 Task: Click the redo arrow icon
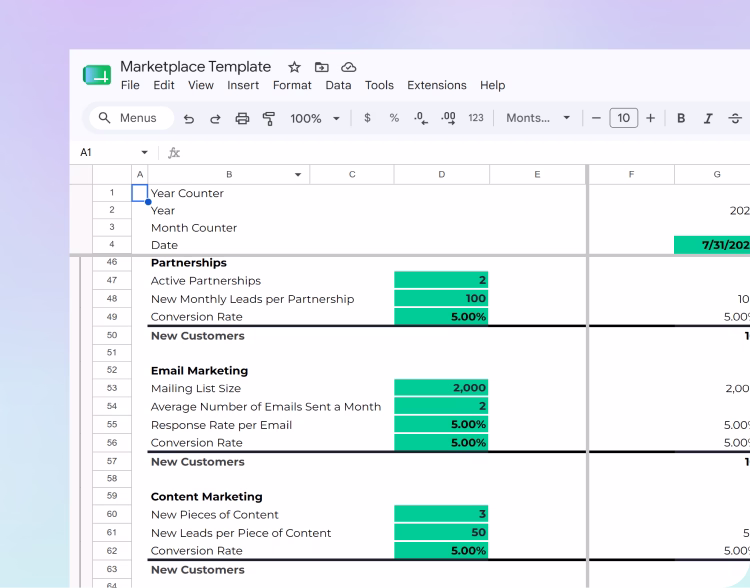pyautogui.click(x=215, y=119)
